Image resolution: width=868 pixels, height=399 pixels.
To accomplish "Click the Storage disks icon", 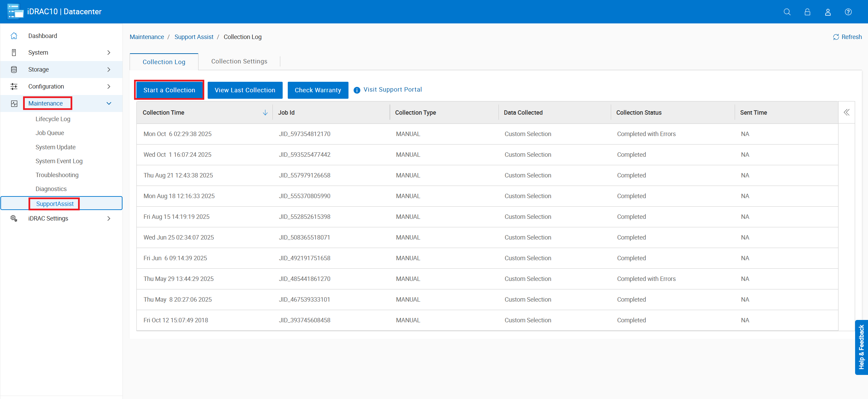I will (14, 69).
